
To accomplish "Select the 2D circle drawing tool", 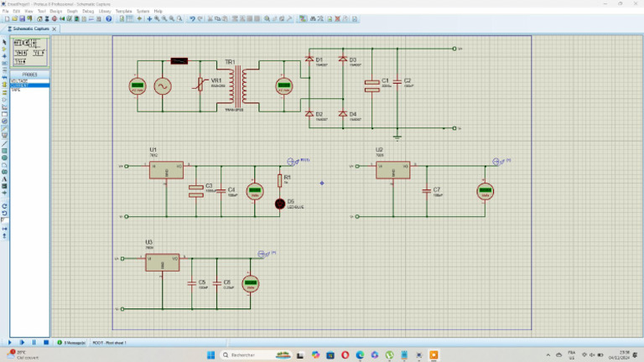I will pos(4,158).
